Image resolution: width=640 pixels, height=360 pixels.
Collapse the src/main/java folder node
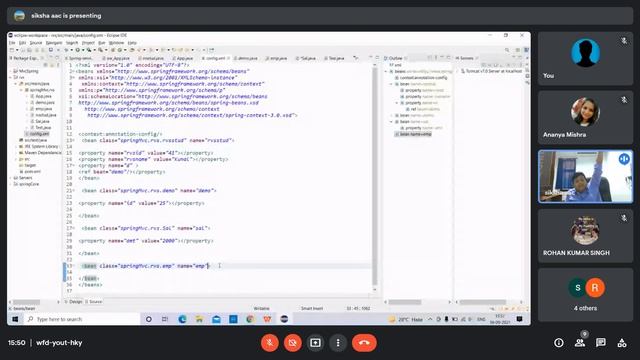[x=16, y=84]
